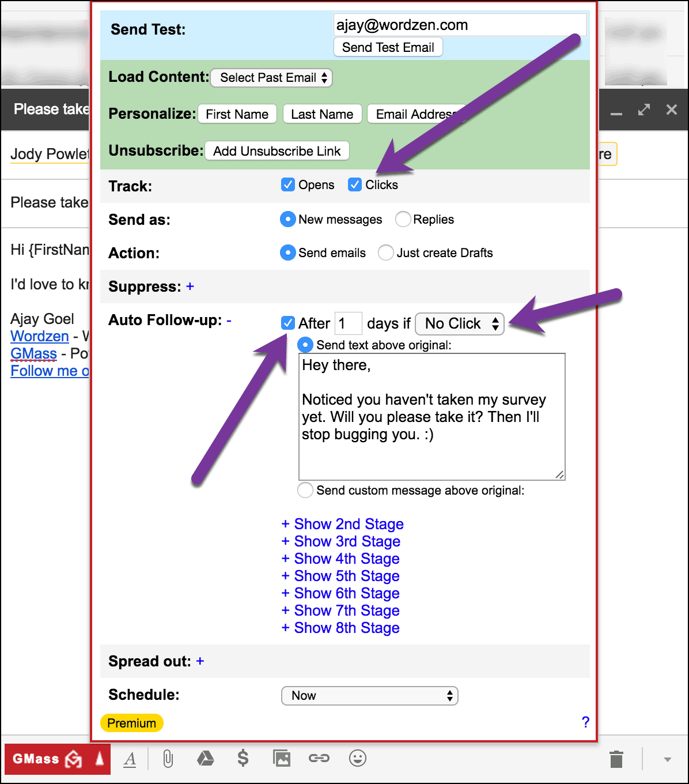Click the insert photo icon

coord(282,759)
